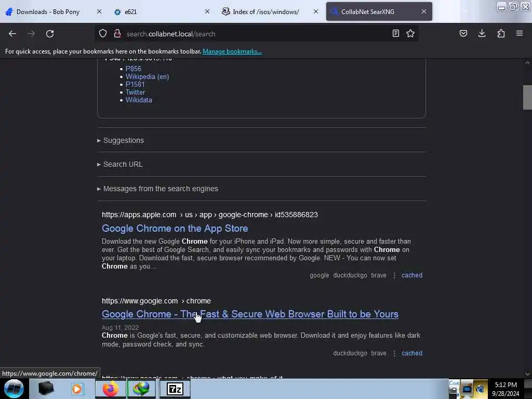Open the 7-Zip taskbar icon

(x=175, y=389)
